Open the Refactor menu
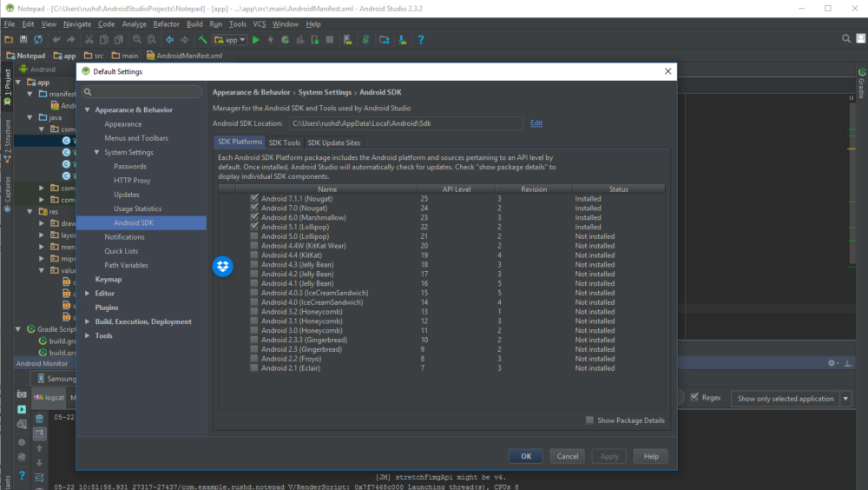Image resolution: width=868 pixels, height=490 pixels. tap(166, 24)
